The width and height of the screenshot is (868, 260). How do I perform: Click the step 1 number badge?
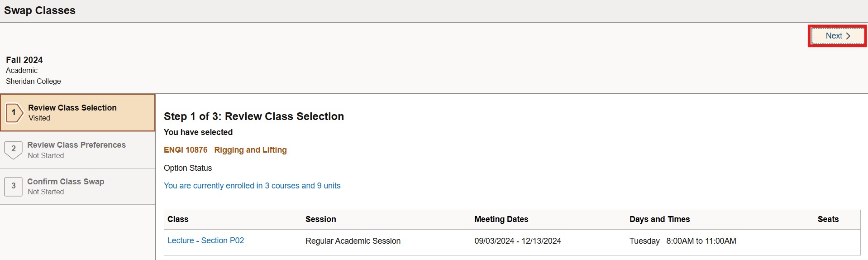[x=14, y=113]
